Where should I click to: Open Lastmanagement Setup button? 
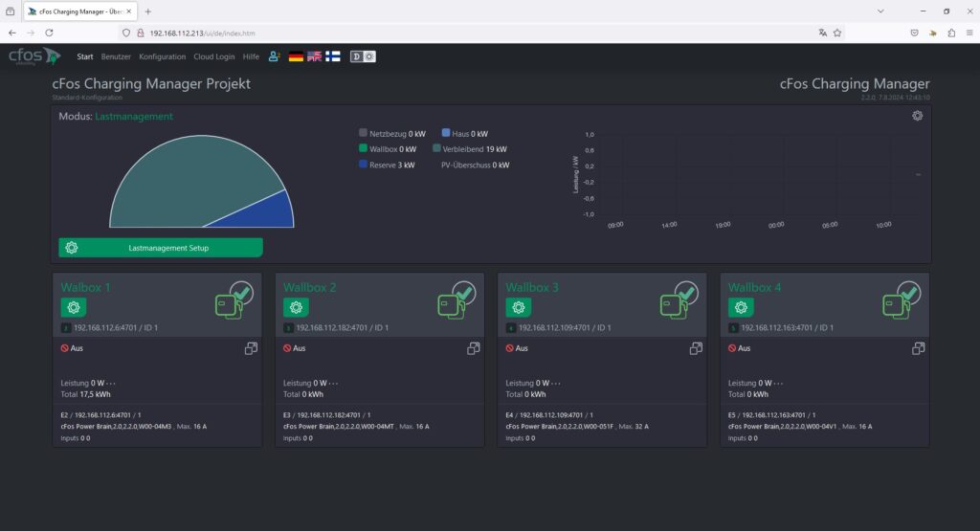pos(161,248)
